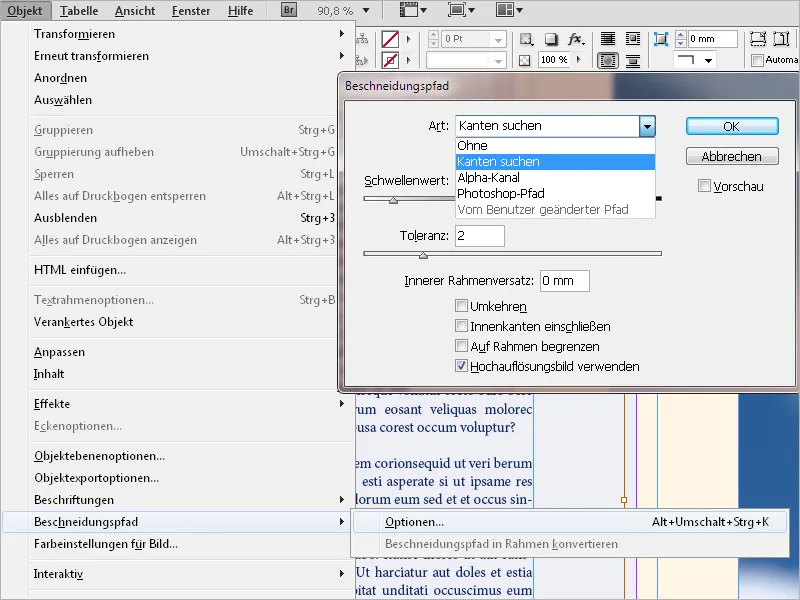Click the 100 % opacity field

point(555,60)
